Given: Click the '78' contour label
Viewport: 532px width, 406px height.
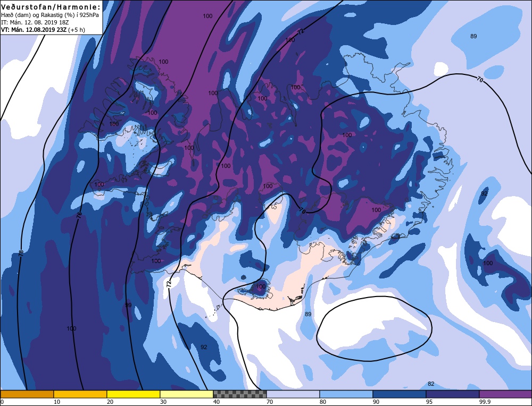Looking at the screenshot, I should pos(21,252).
